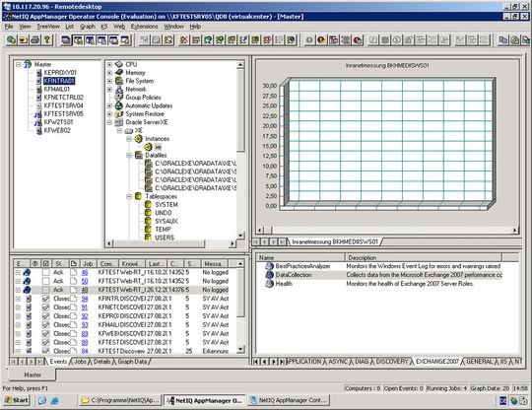Launch Internet Explorer from the quick launch
This screenshot has width=532, height=410.
click(54, 400)
